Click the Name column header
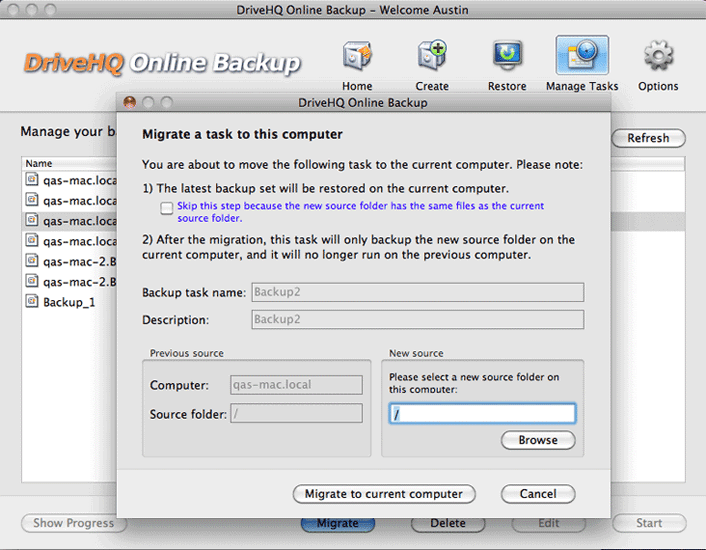 tap(39, 163)
